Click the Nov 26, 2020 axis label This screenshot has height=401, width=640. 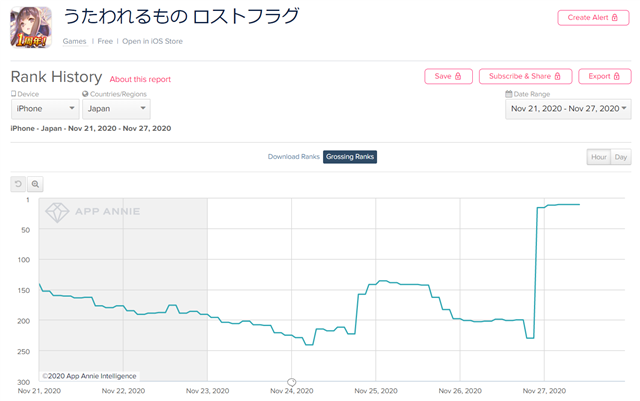point(460,391)
